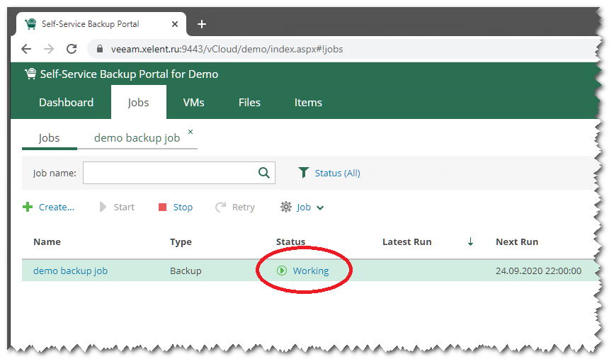Viewport: 614px width, 364px height.
Task: Click the Stop button label
Action: [x=183, y=207]
